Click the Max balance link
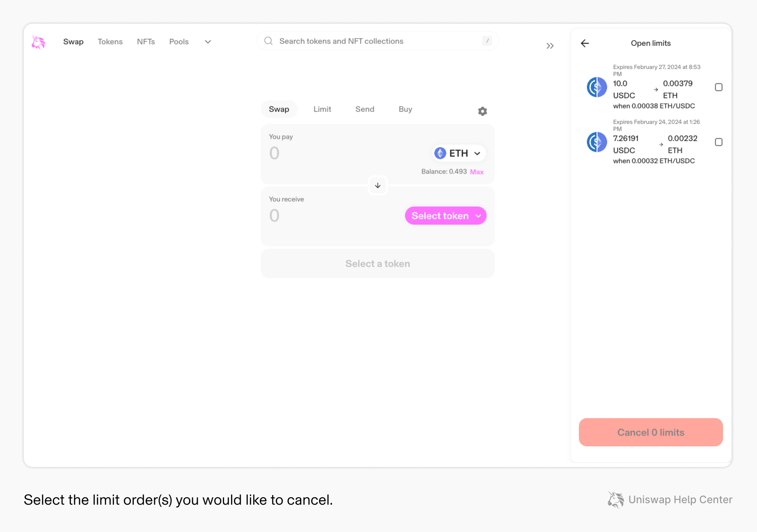The height and width of the screenshot is (532, 757). [477, 172]
